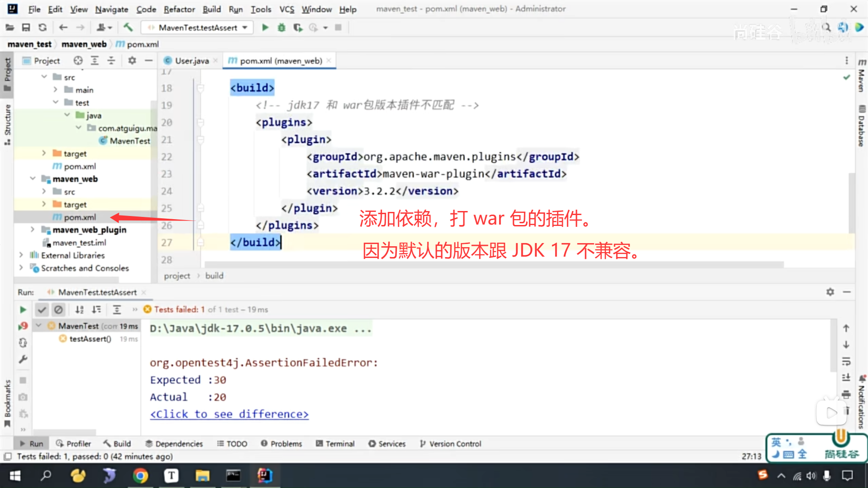Click Rerun Failed Tests icon
Screen dimensions: 868x488
coord(23,326)
